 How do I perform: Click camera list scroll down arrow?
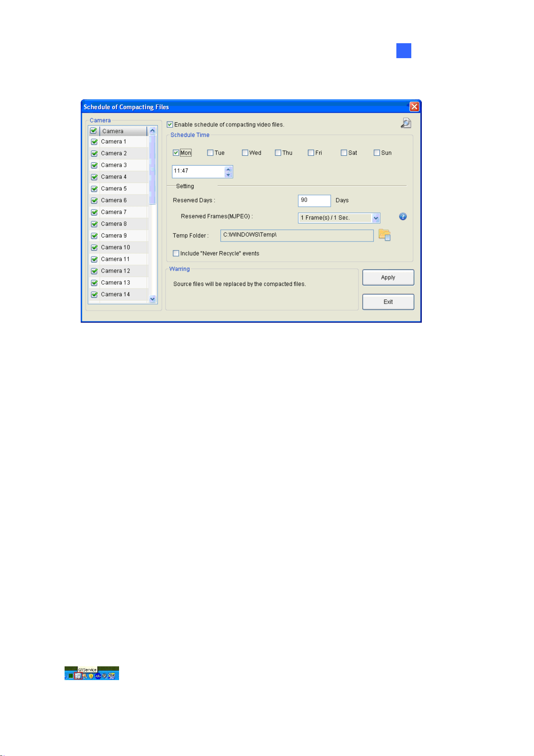152,299
